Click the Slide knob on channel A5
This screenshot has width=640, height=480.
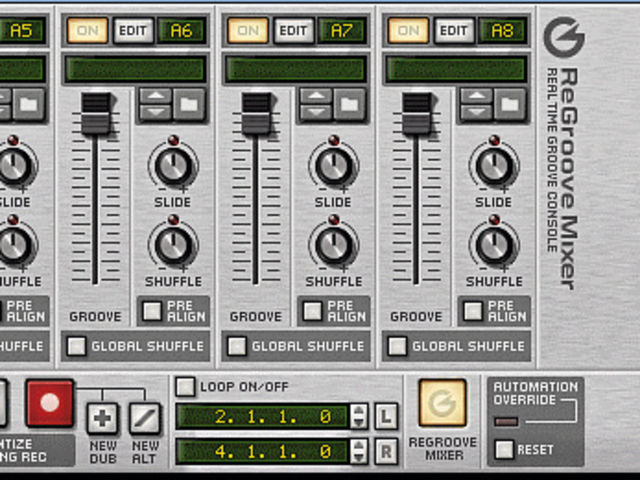[x=14, y=166]
